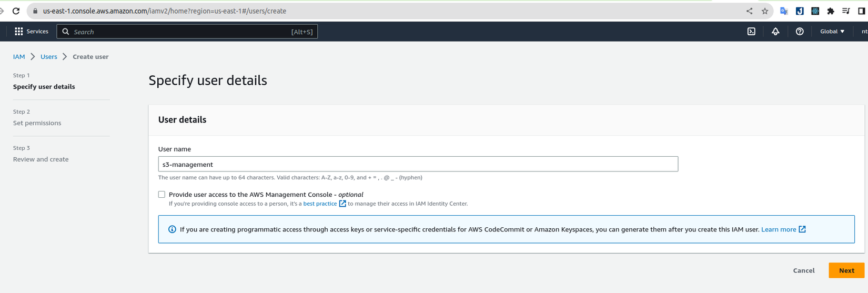The image size is (868, 293).
Task: Open the browser extensions puzzle icon
Action: tap(831, 11)
